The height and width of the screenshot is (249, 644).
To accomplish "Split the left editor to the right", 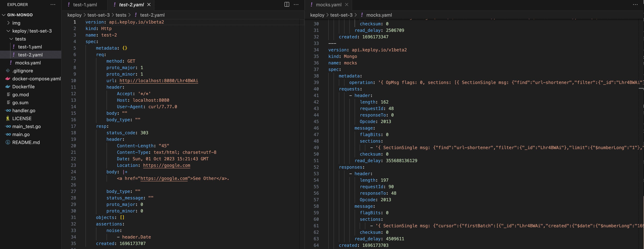I will [287, 5].
